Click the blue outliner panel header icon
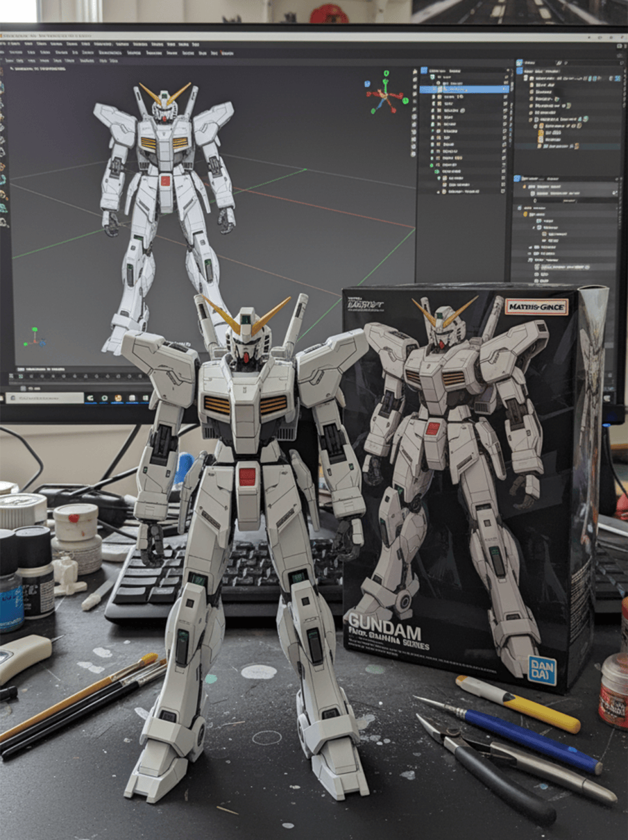 [424, 70]
